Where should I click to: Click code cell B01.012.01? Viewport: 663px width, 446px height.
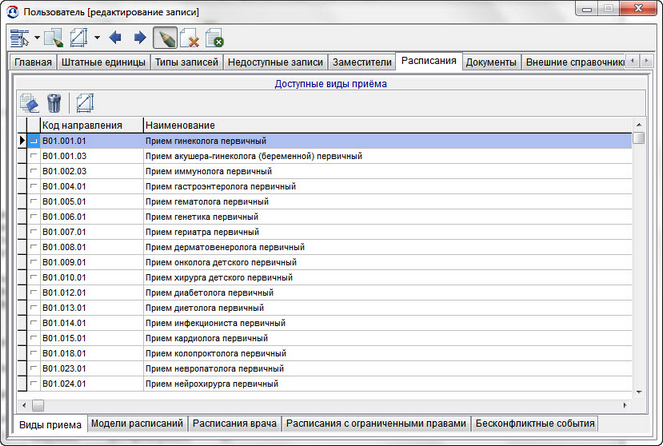(x=92, y=293)
